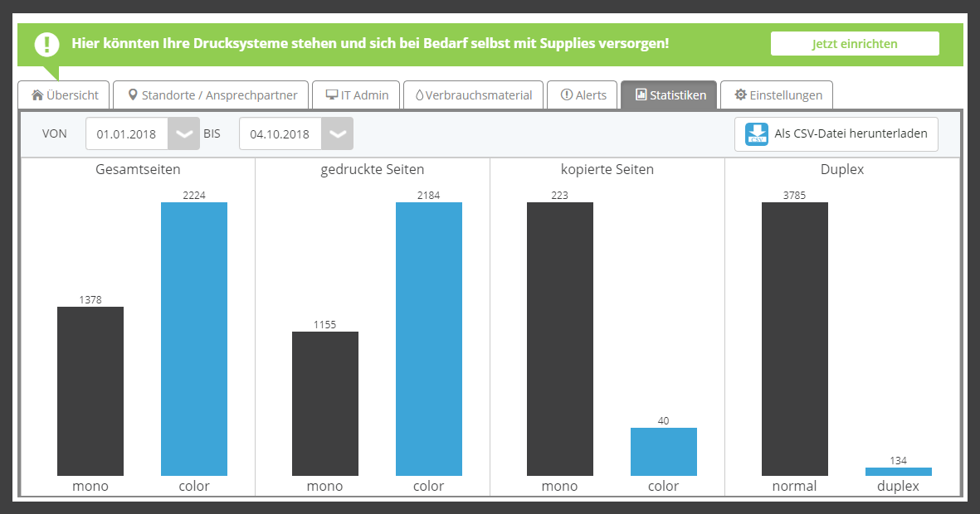Click the Gesamtseiten mono bar

pos(90,391)
